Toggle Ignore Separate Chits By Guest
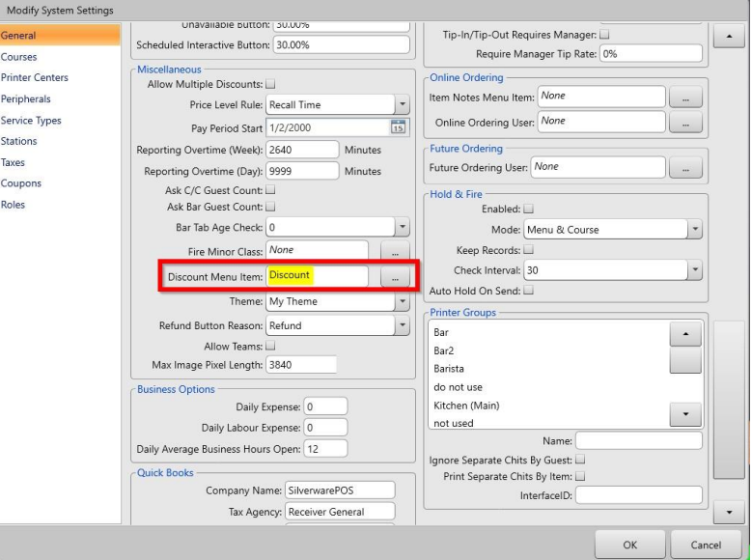Image resolution: width=752 pixels, height=560 pixels. 580,460
